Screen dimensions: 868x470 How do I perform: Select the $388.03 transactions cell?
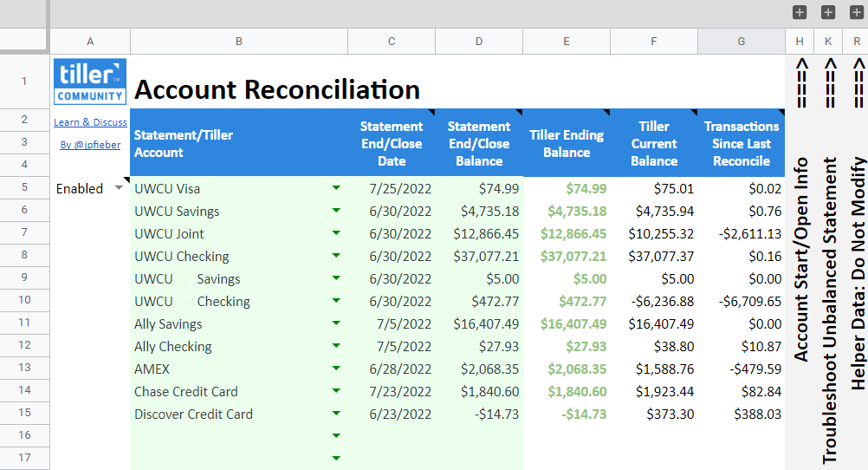[742, 414]
